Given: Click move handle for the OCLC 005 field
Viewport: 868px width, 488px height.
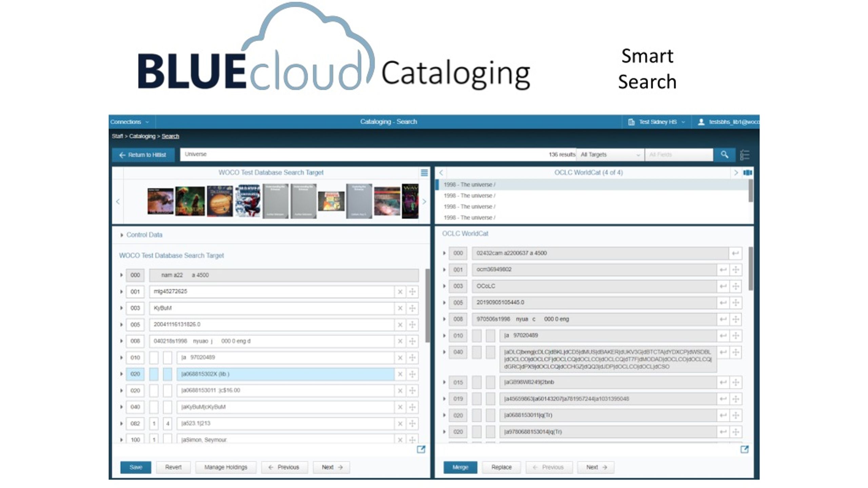Looking at the screenshot, I should (x=735, y=303).
